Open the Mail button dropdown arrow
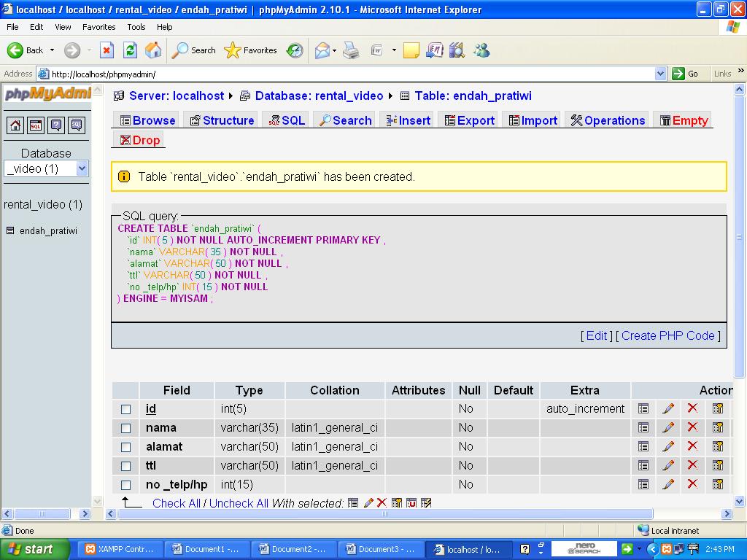The height and width of the screenshot is (560, 747). click(x=334, y=50)
